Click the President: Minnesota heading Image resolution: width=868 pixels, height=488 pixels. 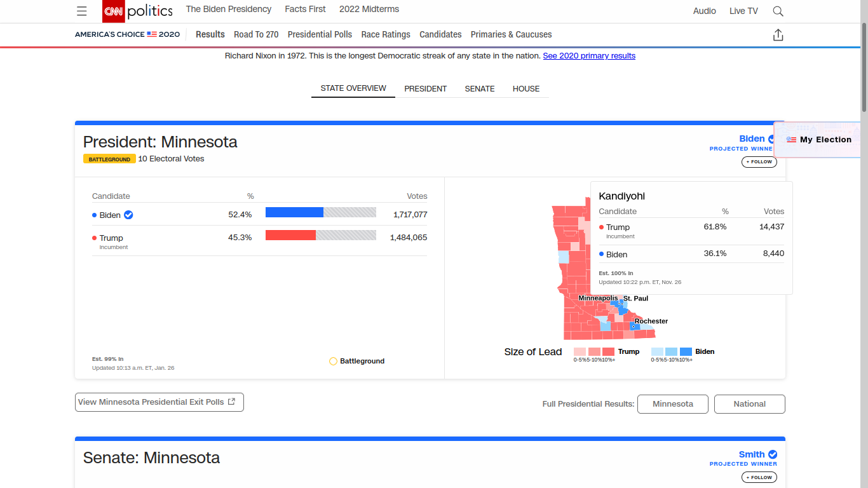(x=160, y=142)
